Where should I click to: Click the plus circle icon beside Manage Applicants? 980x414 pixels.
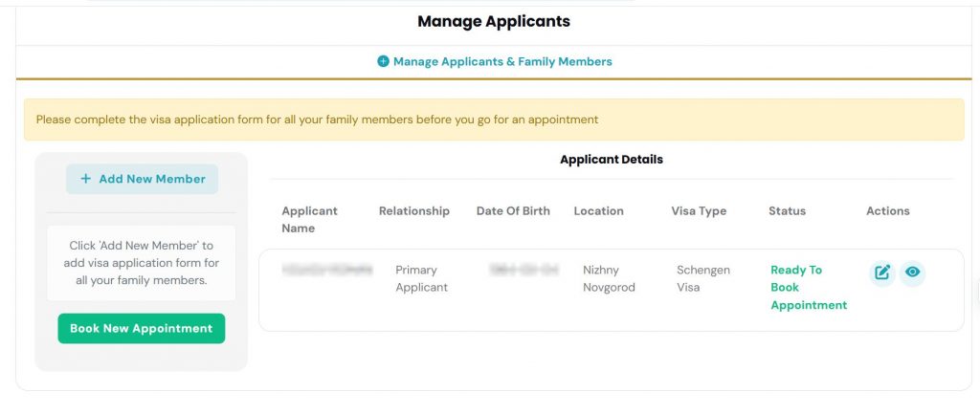pos(383,61)
